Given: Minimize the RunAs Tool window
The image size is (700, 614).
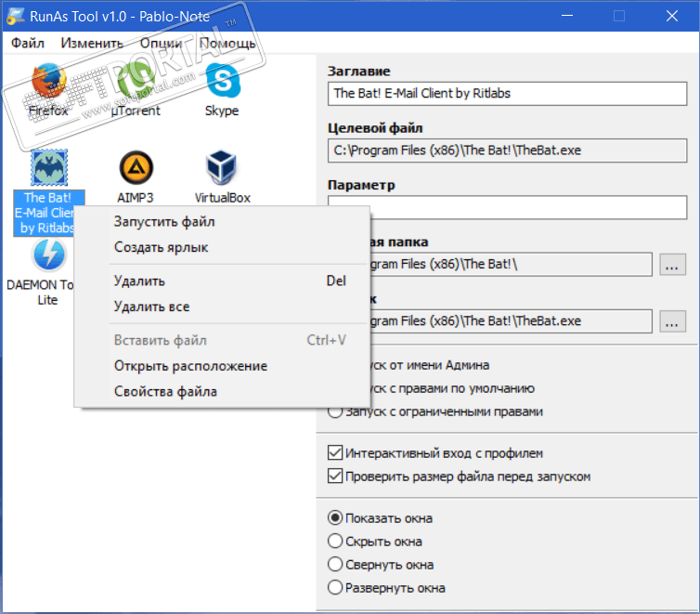Looking at the screenshot, I should 567,16.
